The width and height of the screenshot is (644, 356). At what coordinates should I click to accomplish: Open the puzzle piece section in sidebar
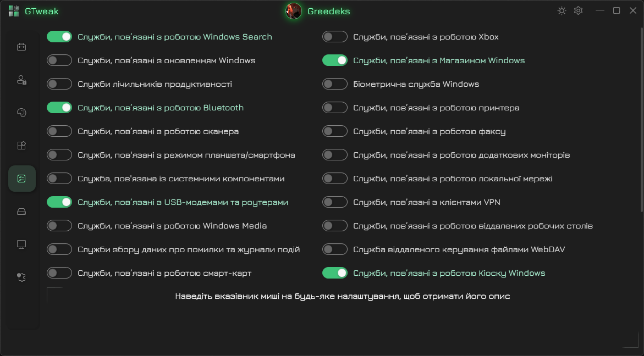[x=21, y=277]
